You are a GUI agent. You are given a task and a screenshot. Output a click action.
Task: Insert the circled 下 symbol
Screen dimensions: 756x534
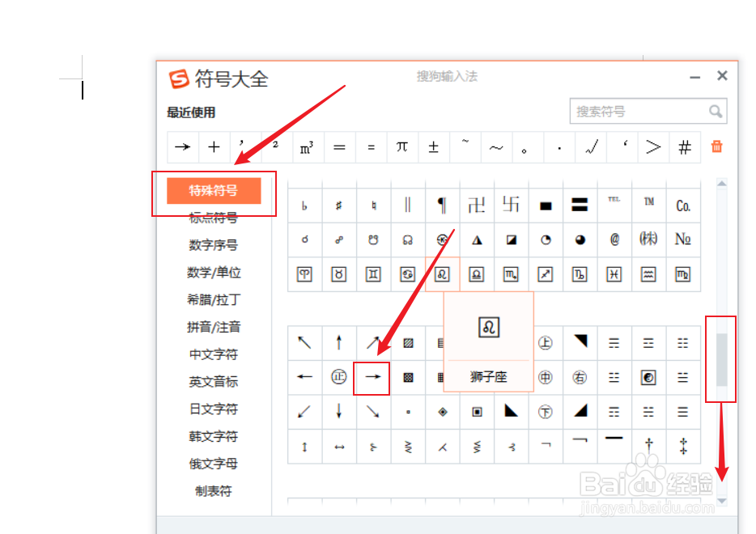pos(546,412)
